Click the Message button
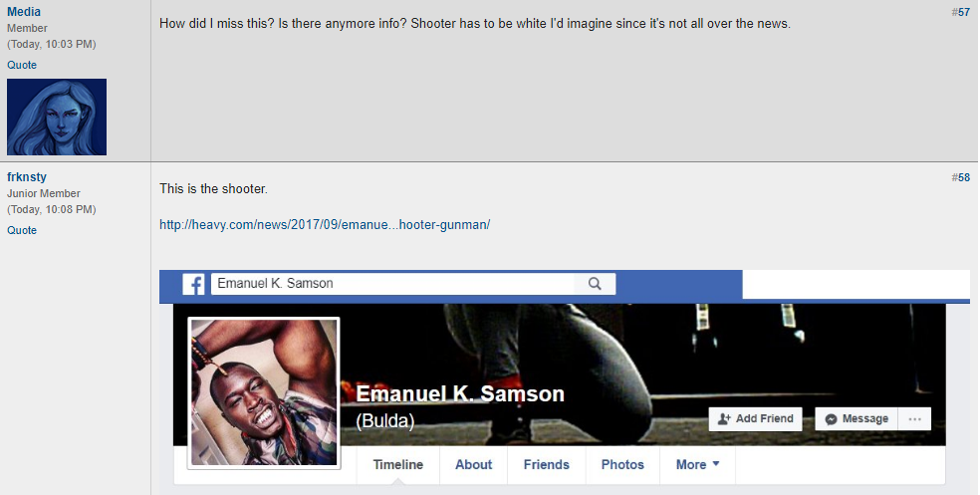 [x=857, y=418]
